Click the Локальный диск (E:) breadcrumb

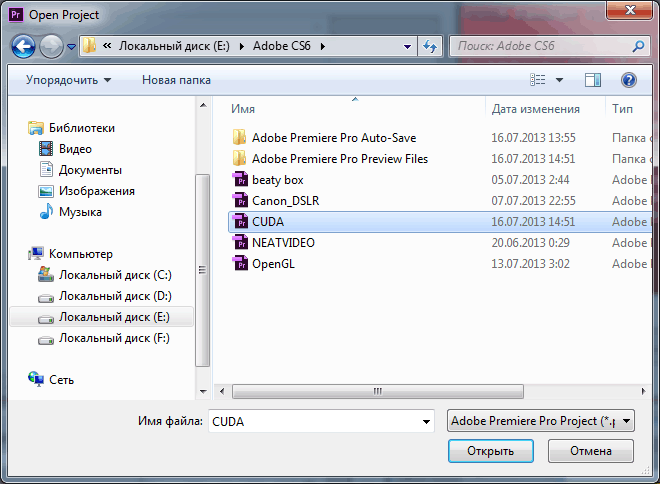click(x=174, y=45)
